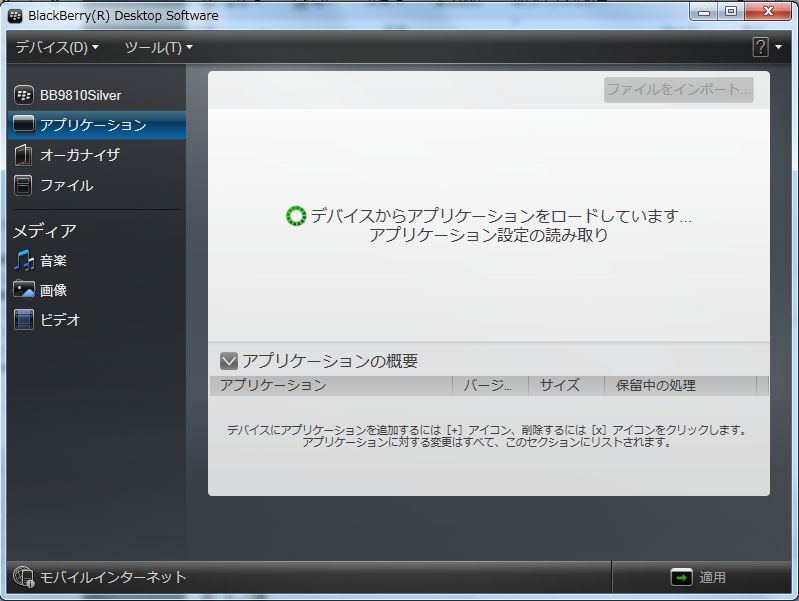Open the help dropdown arrow

pos(778,47)
